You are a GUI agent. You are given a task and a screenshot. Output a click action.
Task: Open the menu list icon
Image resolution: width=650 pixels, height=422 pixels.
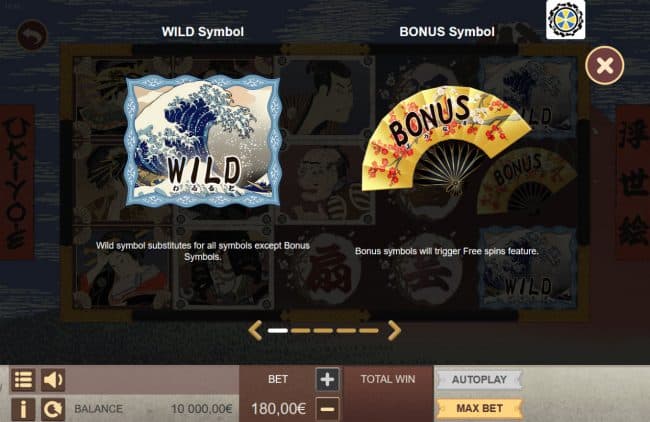pos(23,379)
